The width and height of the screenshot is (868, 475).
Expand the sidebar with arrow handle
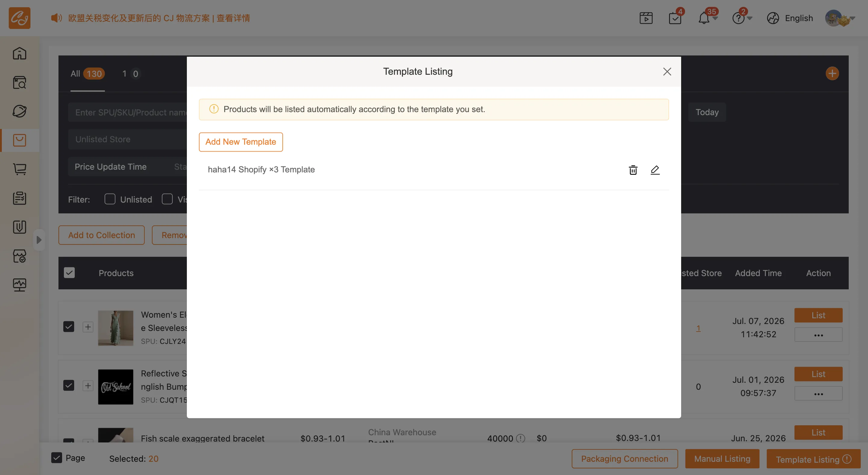39,240
